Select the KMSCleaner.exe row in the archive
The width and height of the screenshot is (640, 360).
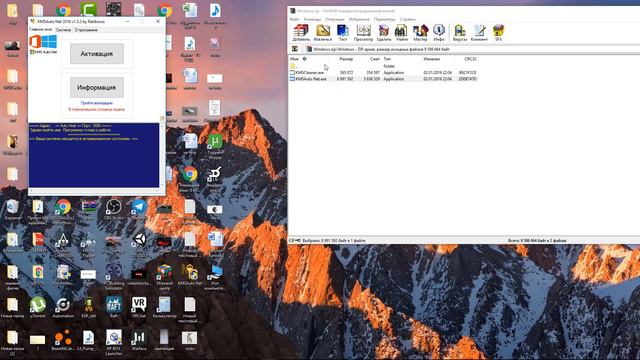tap(383, 73)
